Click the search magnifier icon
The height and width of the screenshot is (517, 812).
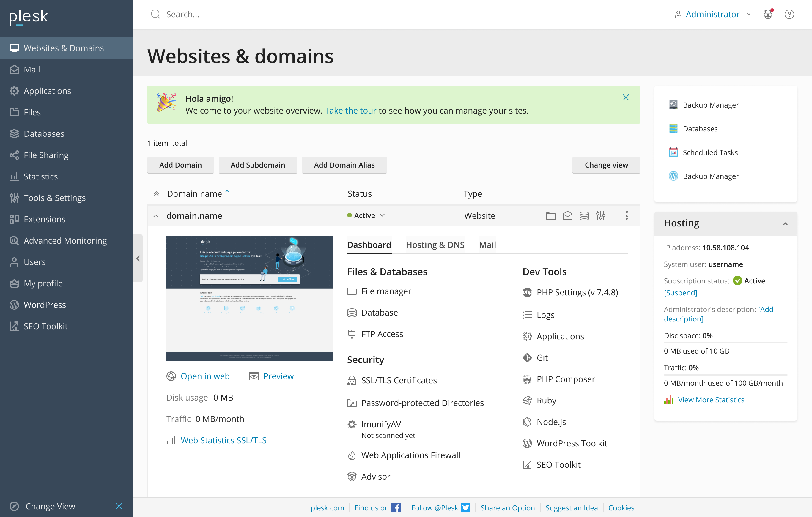click(x=155, y=14)
